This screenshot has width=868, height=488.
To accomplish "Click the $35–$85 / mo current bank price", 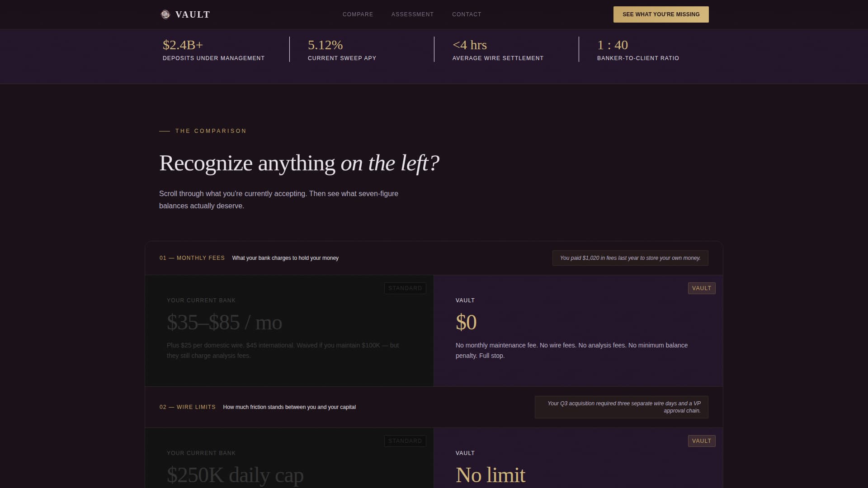I will click(x=224, y=323).
